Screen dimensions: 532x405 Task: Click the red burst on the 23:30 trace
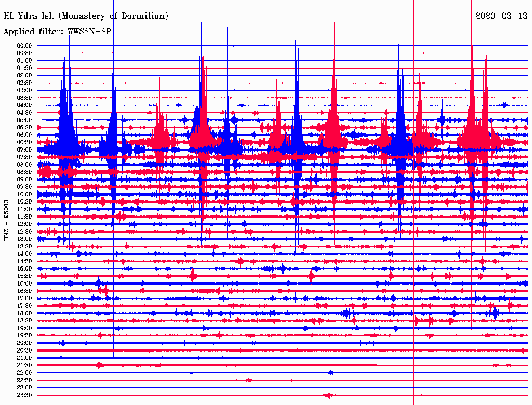[328, 395]
